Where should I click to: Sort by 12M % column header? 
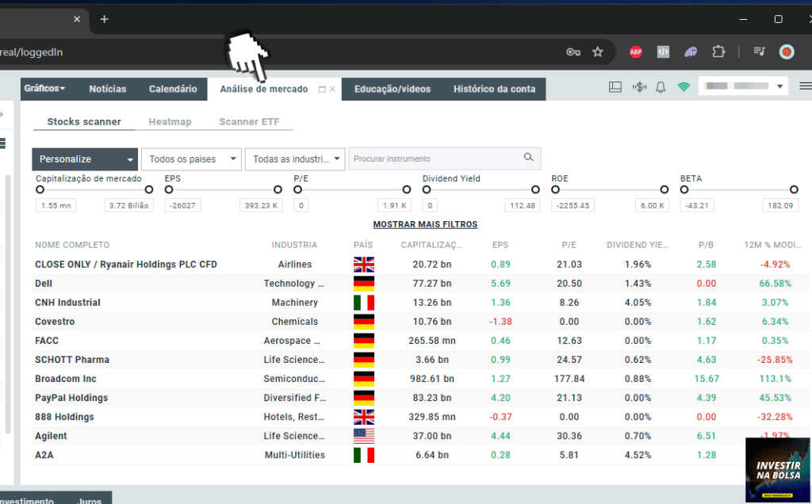pyautogui.click(x=772, y=245)
